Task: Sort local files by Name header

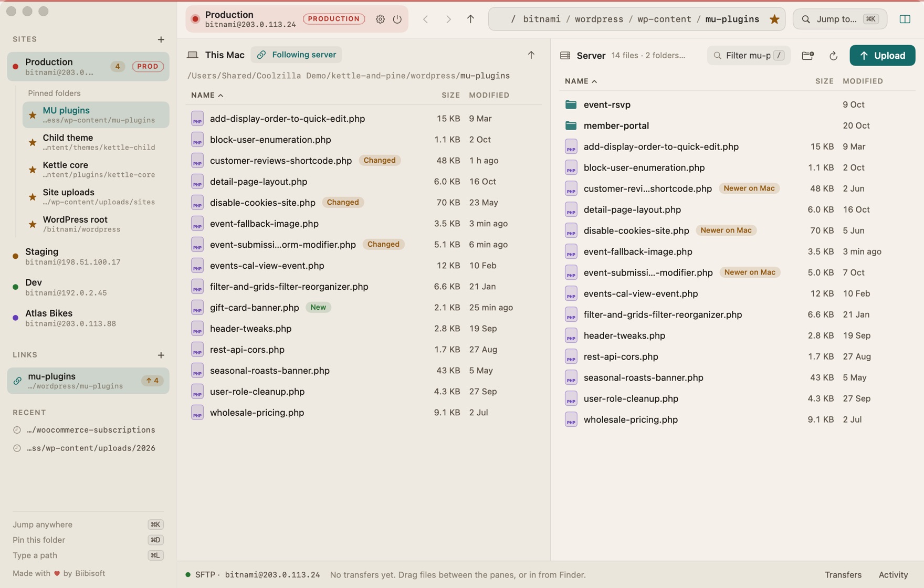Action: 207,95
